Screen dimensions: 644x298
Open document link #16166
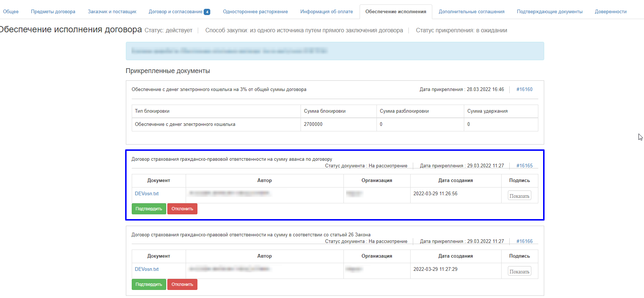point(524,241)
